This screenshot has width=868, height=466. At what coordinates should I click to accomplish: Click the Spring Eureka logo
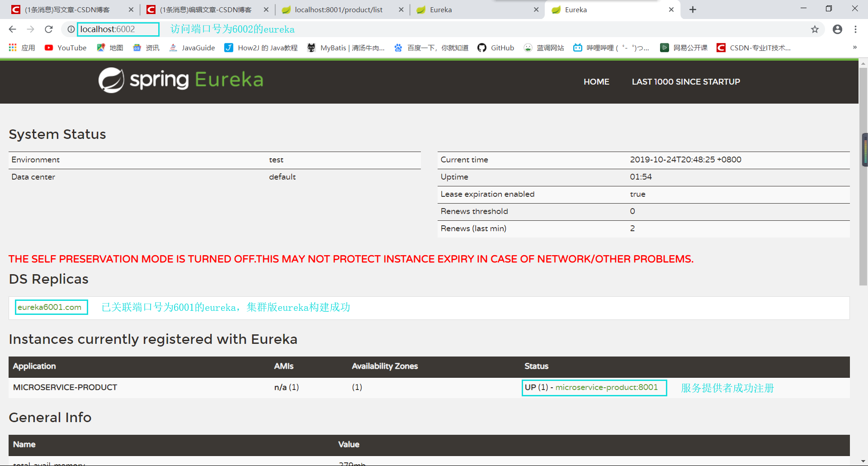[x=181, y=80]
